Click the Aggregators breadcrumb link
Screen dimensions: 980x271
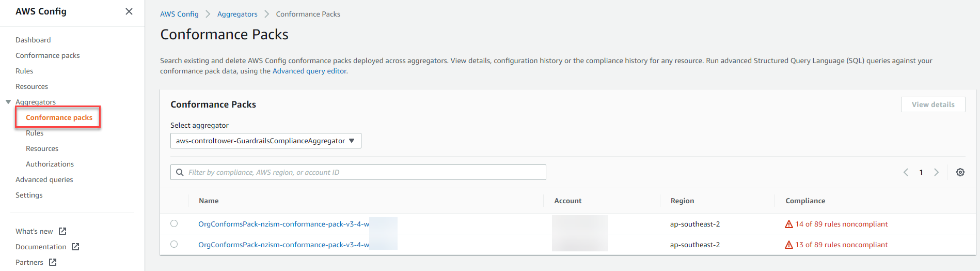pyautogui.click(x=237, y=14)
